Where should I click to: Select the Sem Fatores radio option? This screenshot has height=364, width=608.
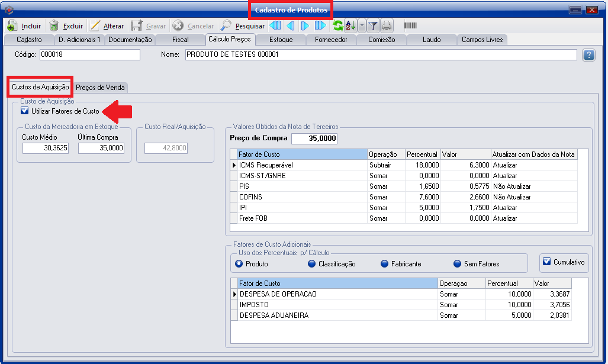pyautogui.click(x=457, y=264)
